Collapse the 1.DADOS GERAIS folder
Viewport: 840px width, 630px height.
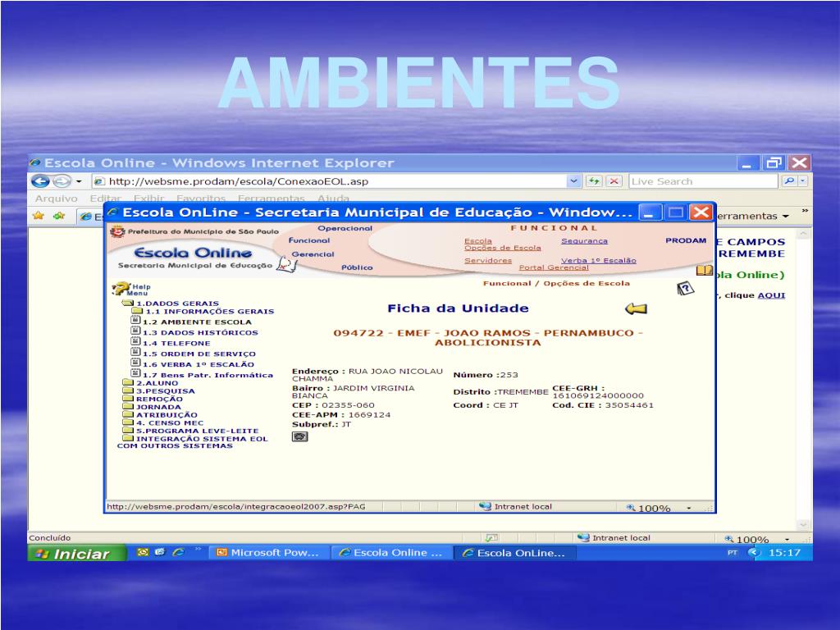pos(127,304)
